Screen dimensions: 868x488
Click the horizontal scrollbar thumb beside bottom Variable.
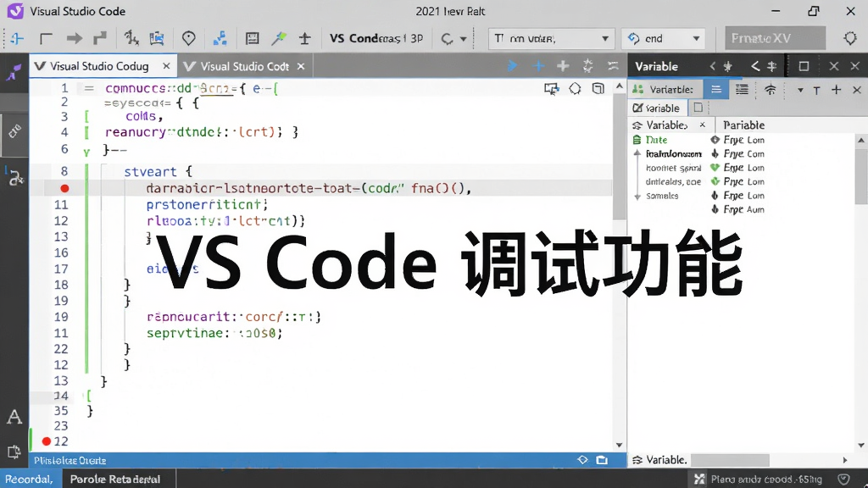730,460
